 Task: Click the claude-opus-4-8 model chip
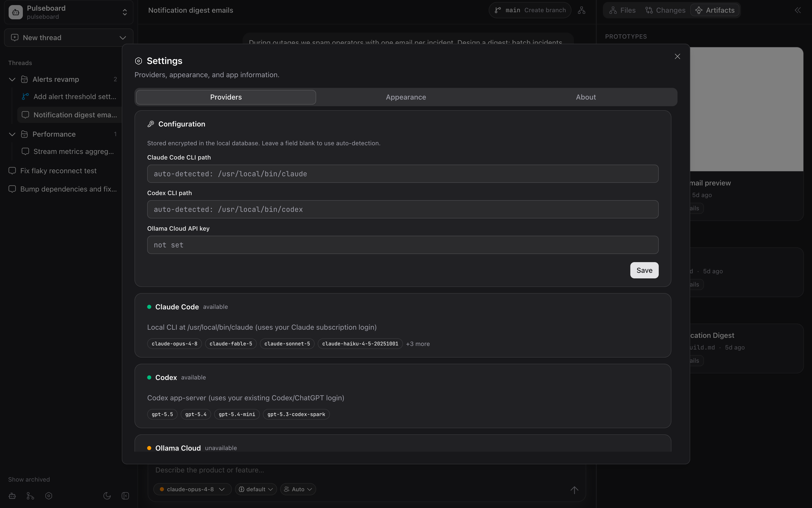(x=175, y=344)
